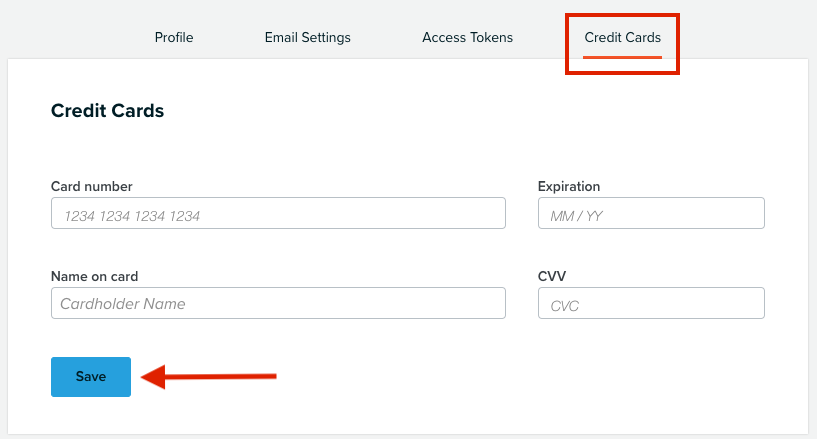This screenshot has height=439, width=817.
Task: Select the Credit Cards tab
Action: click(x=622, y=37)
